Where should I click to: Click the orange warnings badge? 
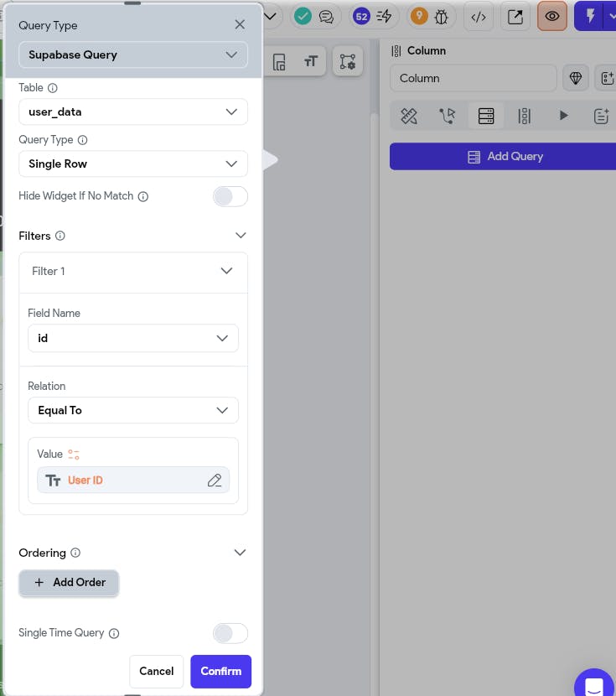419,17
